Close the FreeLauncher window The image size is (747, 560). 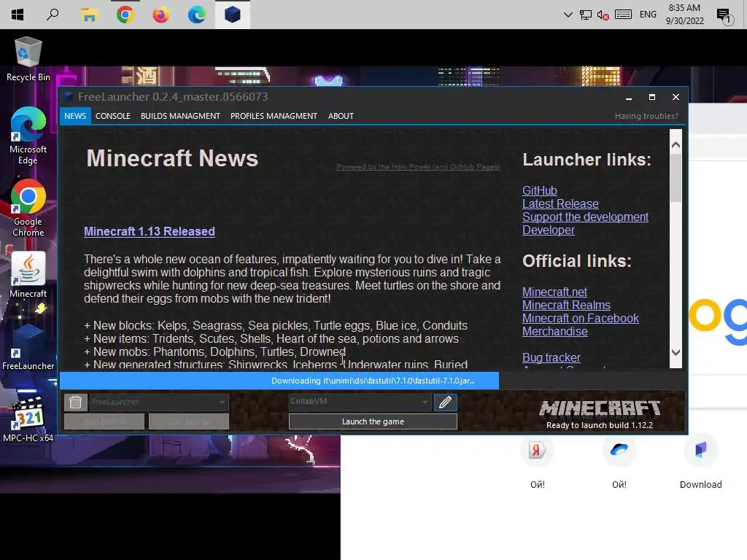pos(676,97)
